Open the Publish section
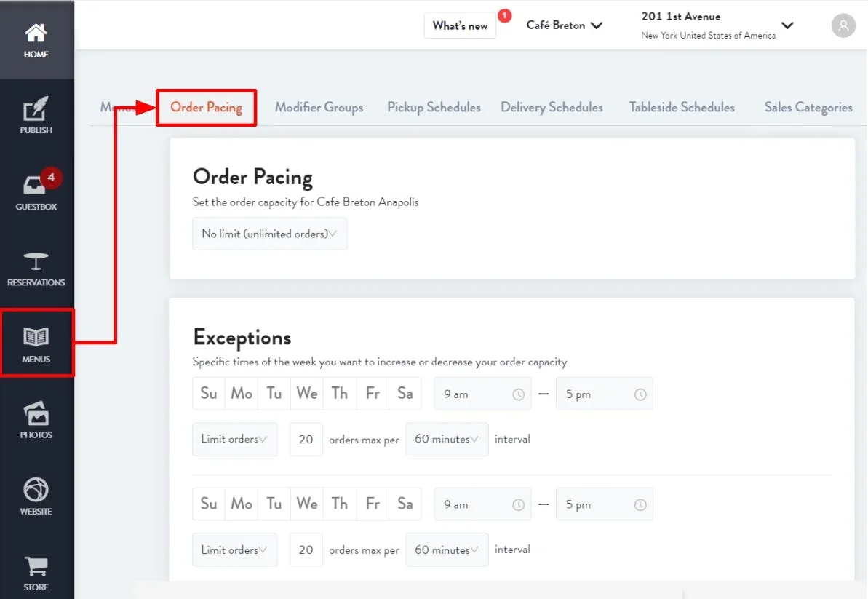This screenshot has height=599, width=868. coord(36,115)
